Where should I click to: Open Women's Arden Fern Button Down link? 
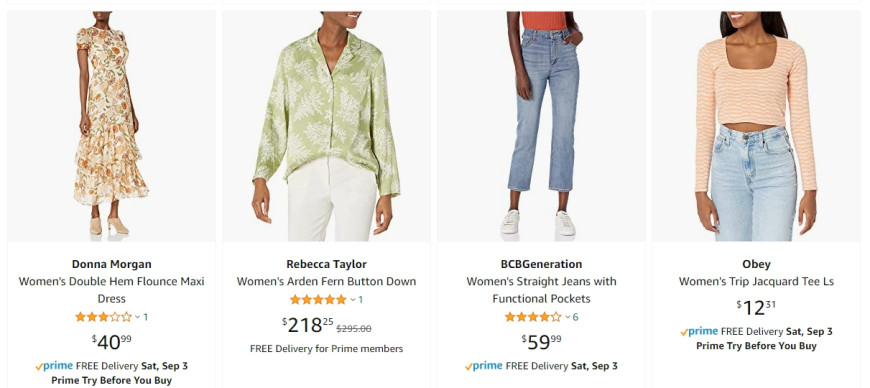point(326,281)
